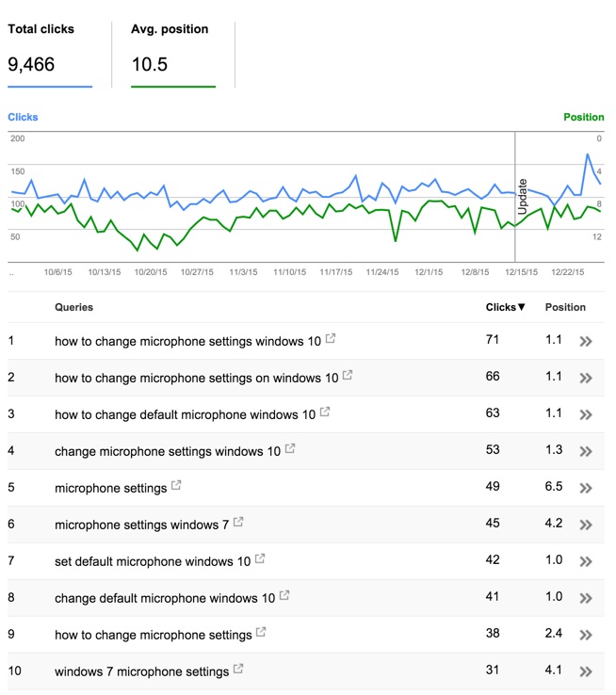The width and height of the screenshot is (616, 695).
Task: Click the 31 clicks cell in row 10
Action: pyautogui.click(x=493, y=670)
